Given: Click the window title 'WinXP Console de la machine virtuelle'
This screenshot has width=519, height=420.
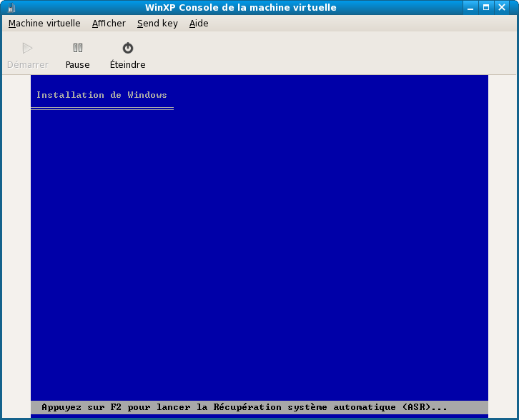Looking at the screenshot, I should pyautogui.click(x=241, y=8).
